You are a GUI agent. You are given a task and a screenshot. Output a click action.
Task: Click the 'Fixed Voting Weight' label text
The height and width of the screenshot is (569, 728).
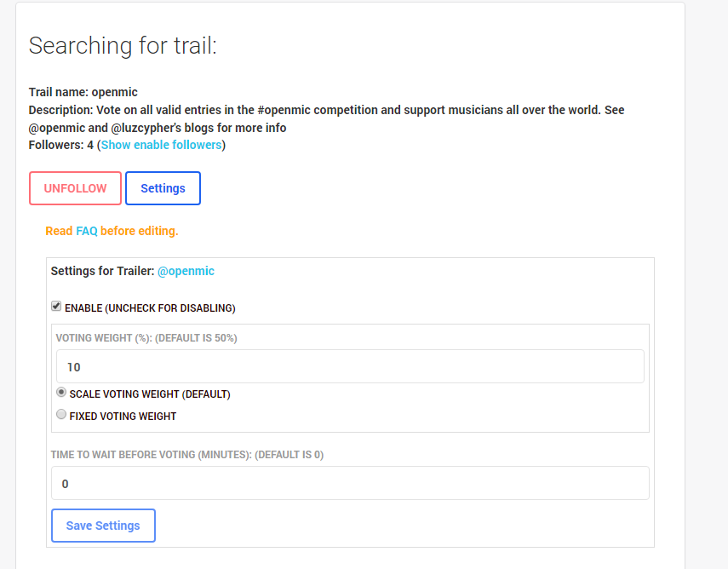[x=123, y=417]
